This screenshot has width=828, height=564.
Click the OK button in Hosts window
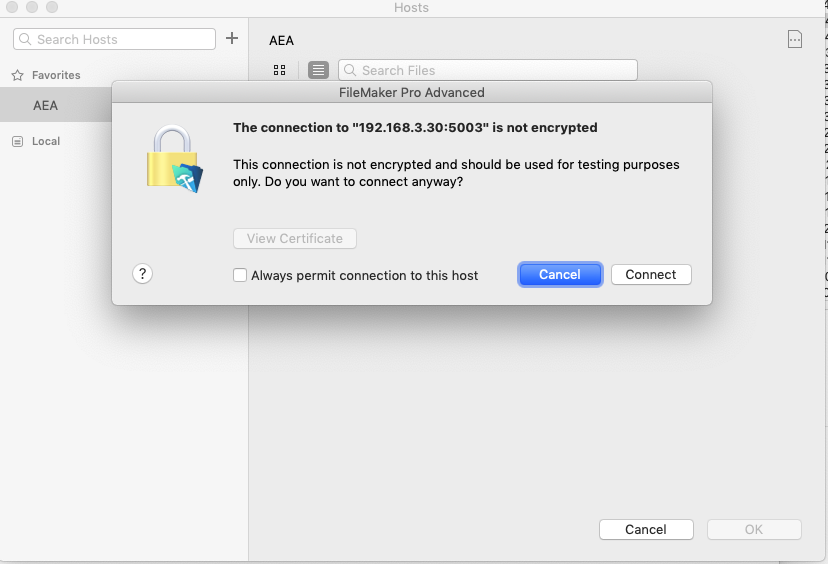754,530
